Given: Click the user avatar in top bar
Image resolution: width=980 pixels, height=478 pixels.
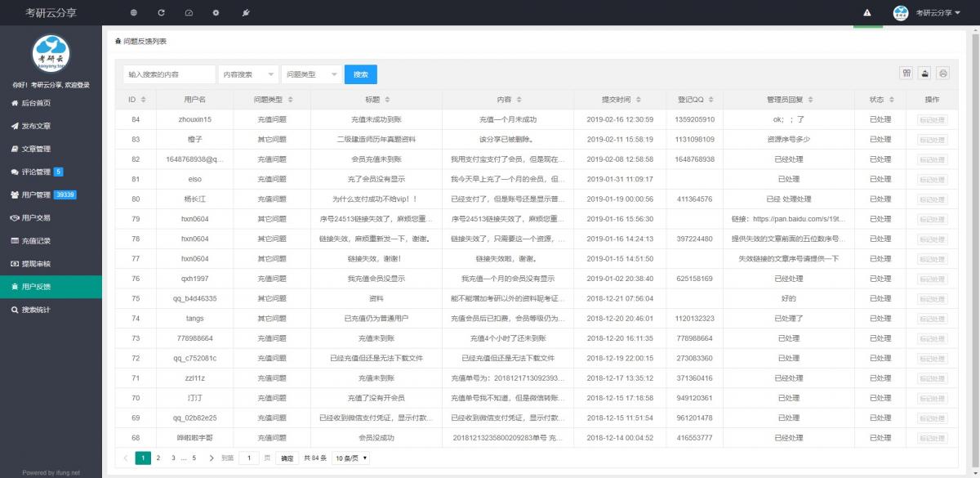Looking at the screenshot, I should pos(901,13).
